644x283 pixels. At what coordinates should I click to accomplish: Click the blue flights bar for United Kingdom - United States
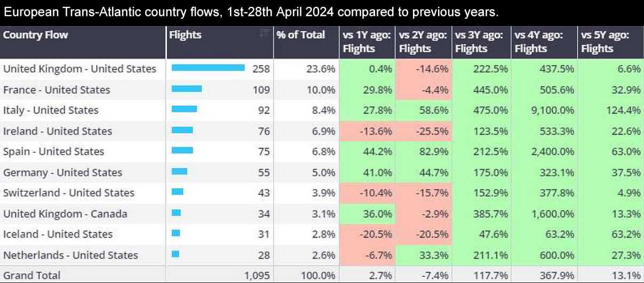(208, 68)
